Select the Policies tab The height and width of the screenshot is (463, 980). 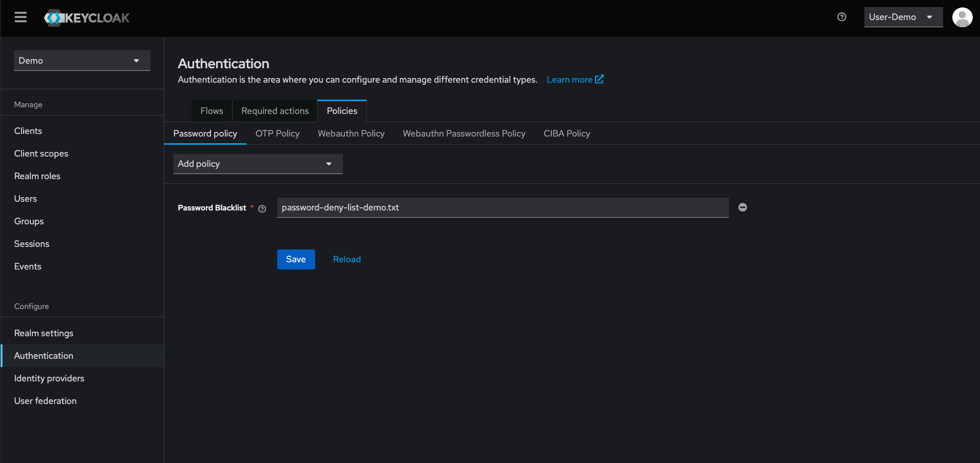point(342,111)
